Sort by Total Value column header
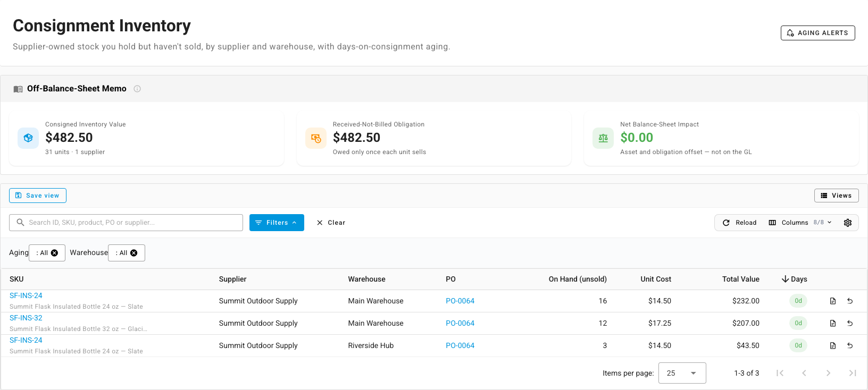868x390 pixels. pos(740,279)
